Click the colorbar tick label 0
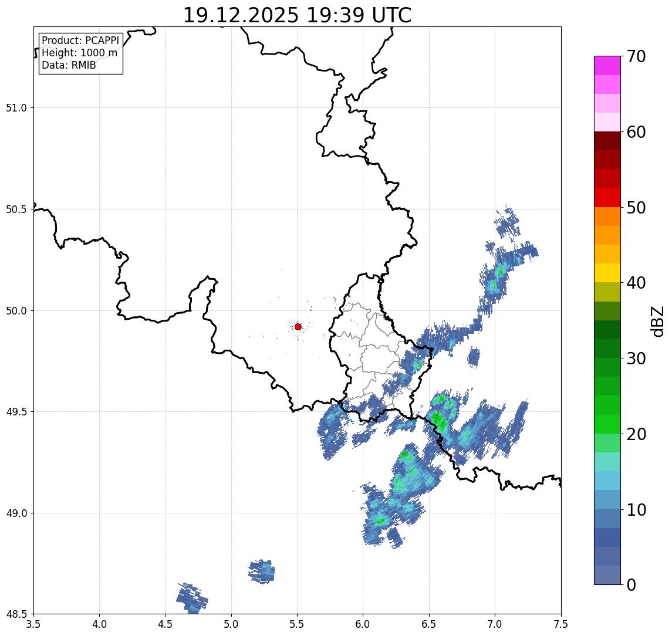672x636 pixels. click(x=632, y=584)
